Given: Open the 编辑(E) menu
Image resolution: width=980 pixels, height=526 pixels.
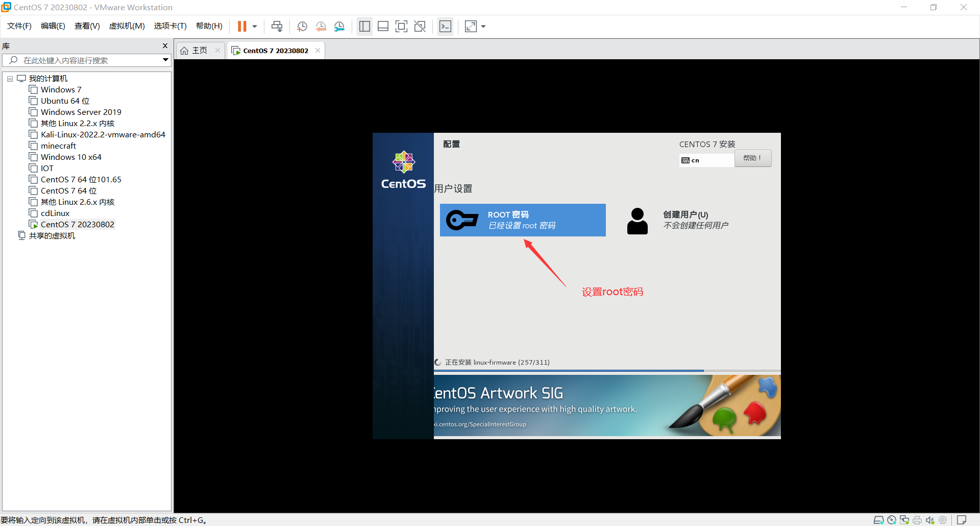Looking at the screenshot, I should 53,26.
